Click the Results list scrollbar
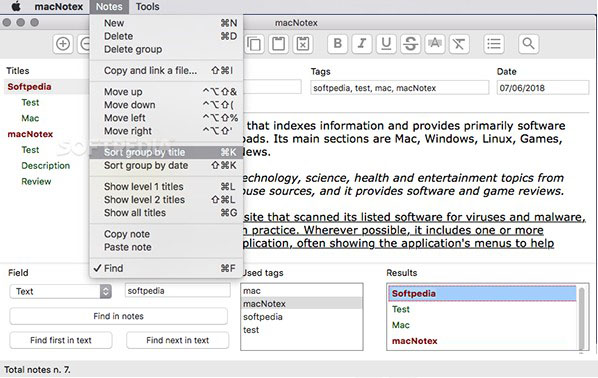 (582, 318)
